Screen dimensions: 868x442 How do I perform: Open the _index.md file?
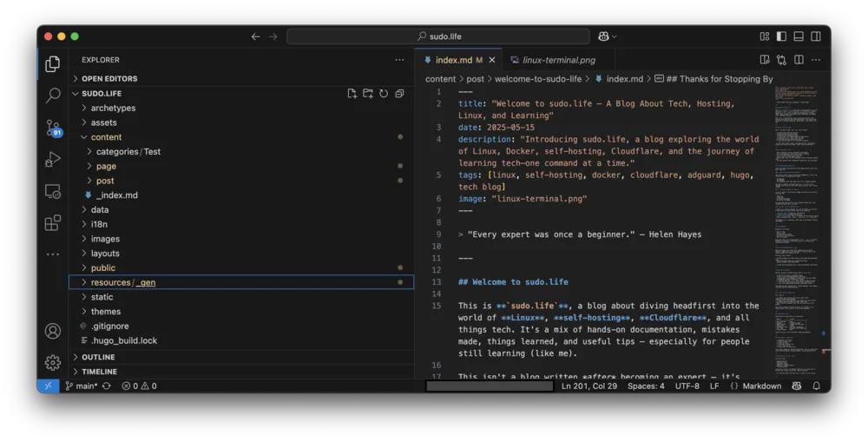point(241,195)
